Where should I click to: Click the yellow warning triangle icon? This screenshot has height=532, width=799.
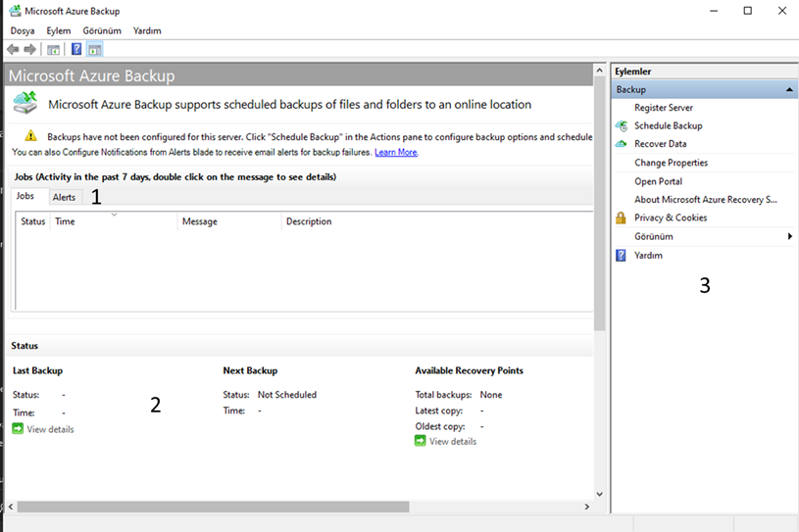[x=30, y=136]
